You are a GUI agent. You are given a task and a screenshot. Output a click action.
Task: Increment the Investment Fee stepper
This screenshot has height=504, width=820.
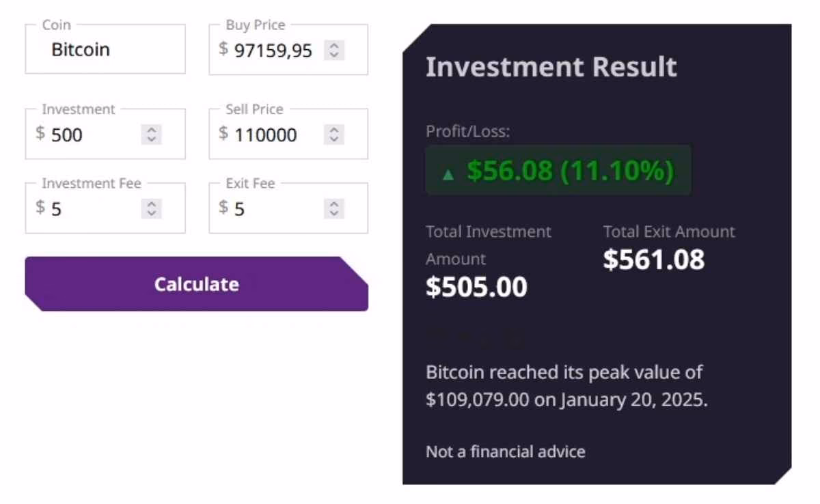coord(150,204)
